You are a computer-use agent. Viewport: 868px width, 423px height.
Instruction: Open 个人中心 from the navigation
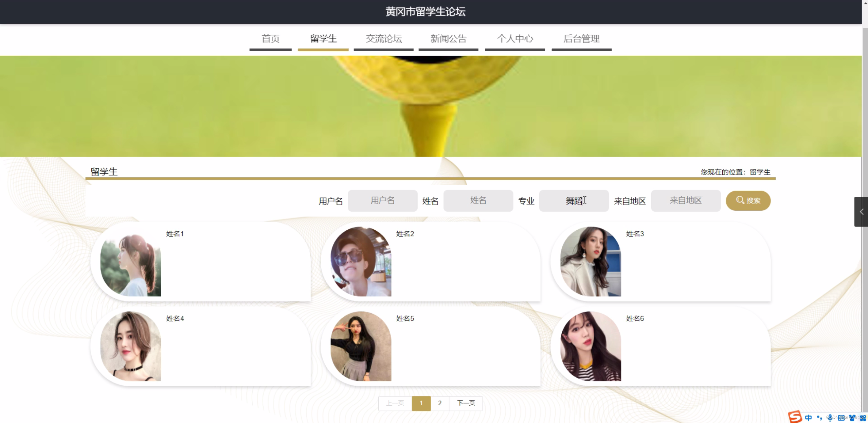pos(515,39)
